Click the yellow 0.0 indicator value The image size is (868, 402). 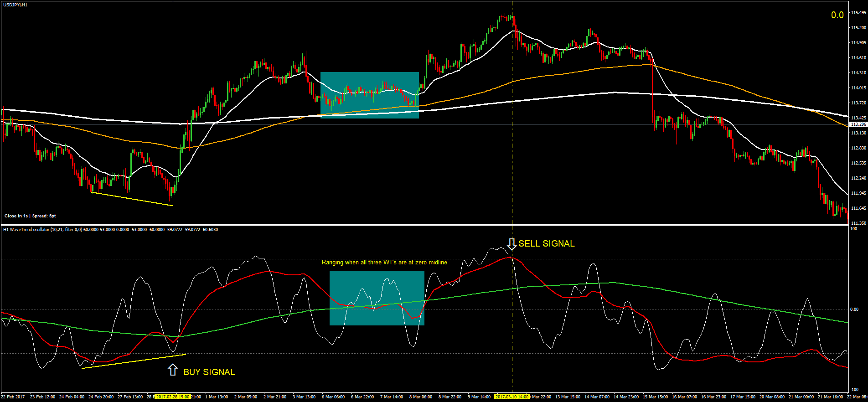pyautogui.click(x=837, y=15)
